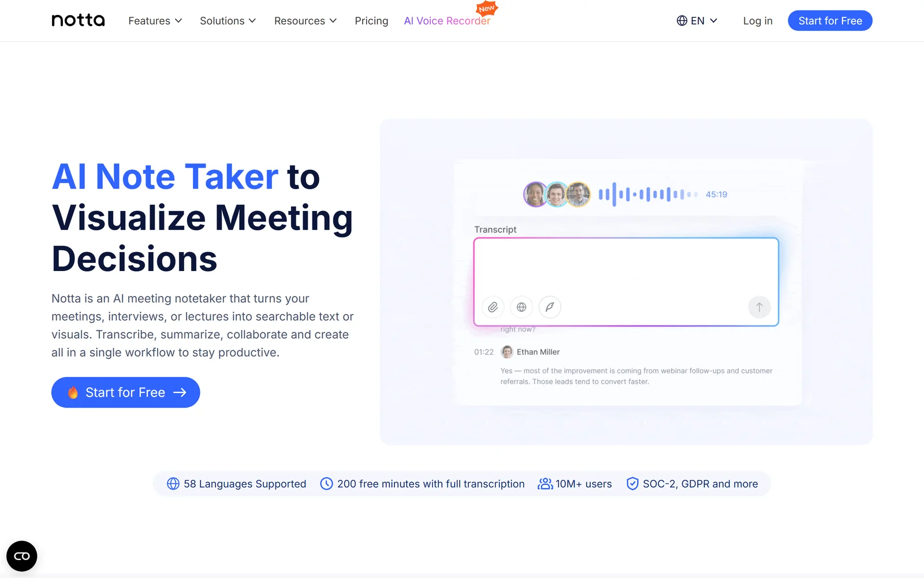Click the hero Start for Free button
This screenshot has width=924, height=578.
point(126,392)
